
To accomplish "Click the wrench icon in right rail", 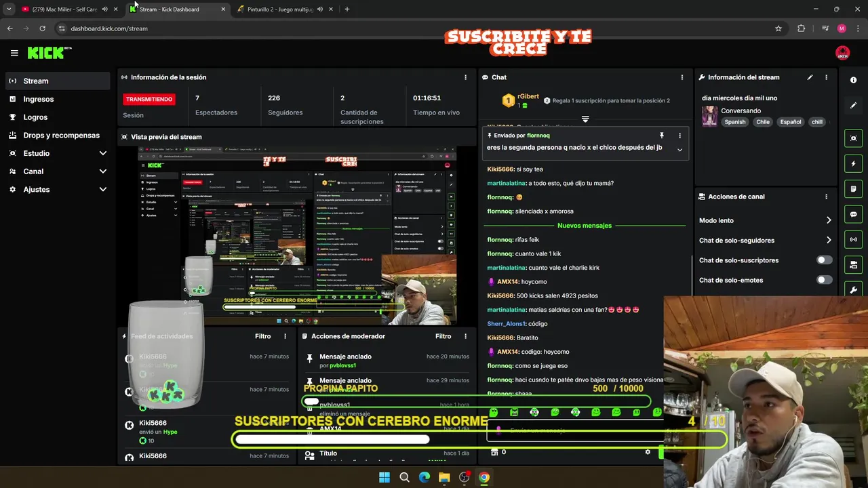I will click(x=853, y=289).
